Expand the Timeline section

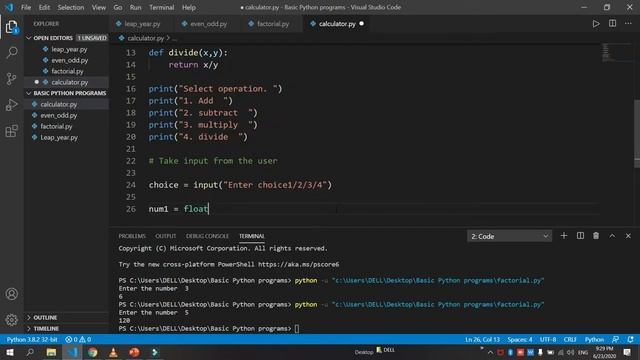pos(67,329)
